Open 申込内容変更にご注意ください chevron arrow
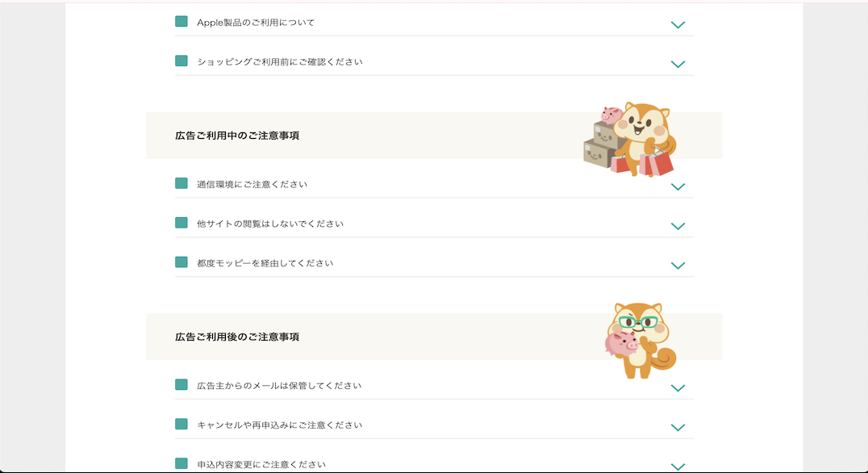The height and width of the screenshot is (473, 868). (678, 467)
